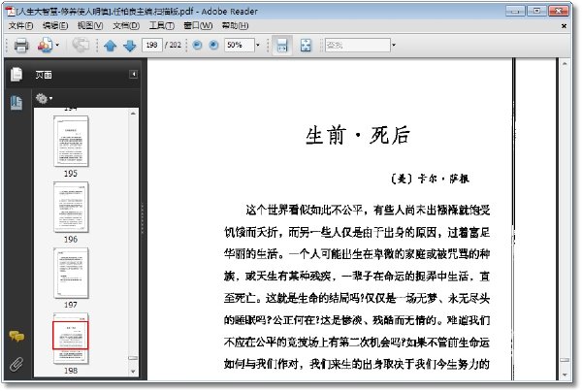Image resolution: width=582 pixels, height=392 pixels.
Task: Click the zoom out round button
Action: (197, 46)
